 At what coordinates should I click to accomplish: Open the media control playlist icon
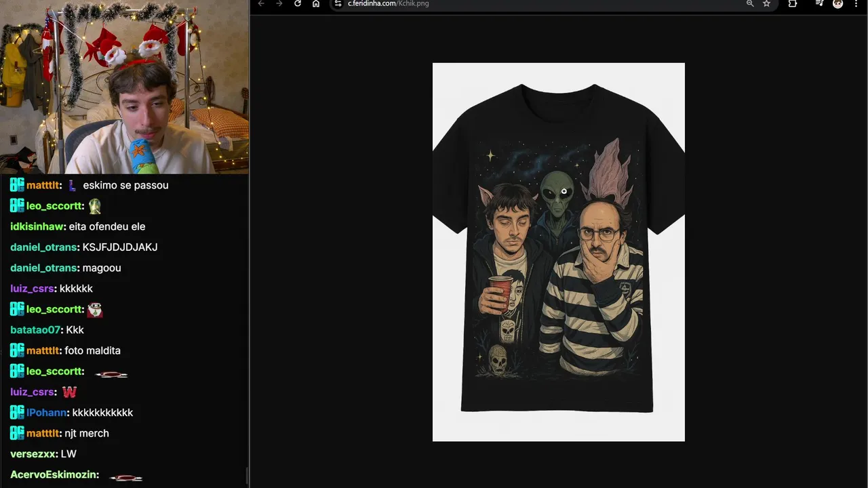pyautogui.click(x=819, y=3)
